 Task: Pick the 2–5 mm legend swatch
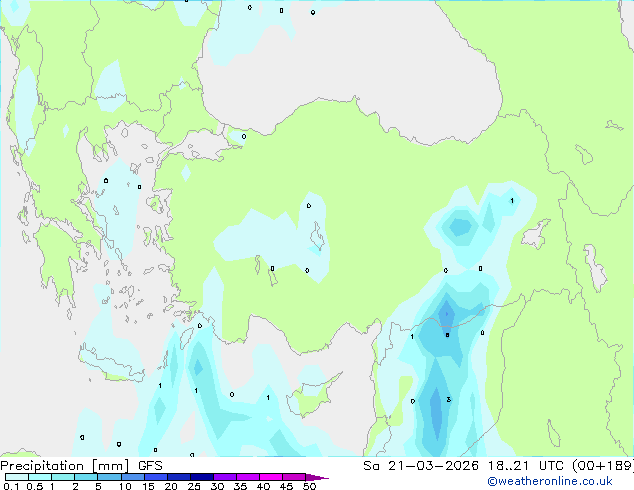point(86,477)
